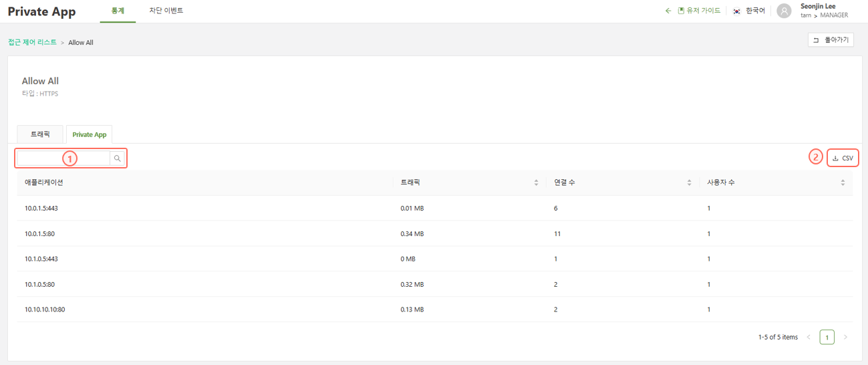The width and height of the screenshot is (868, 365).
Task: Focus the application search input field
Action: tap(63, 158)
